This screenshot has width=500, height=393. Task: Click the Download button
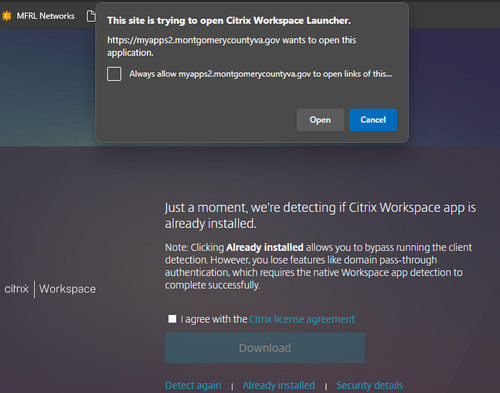coord(265,348)
